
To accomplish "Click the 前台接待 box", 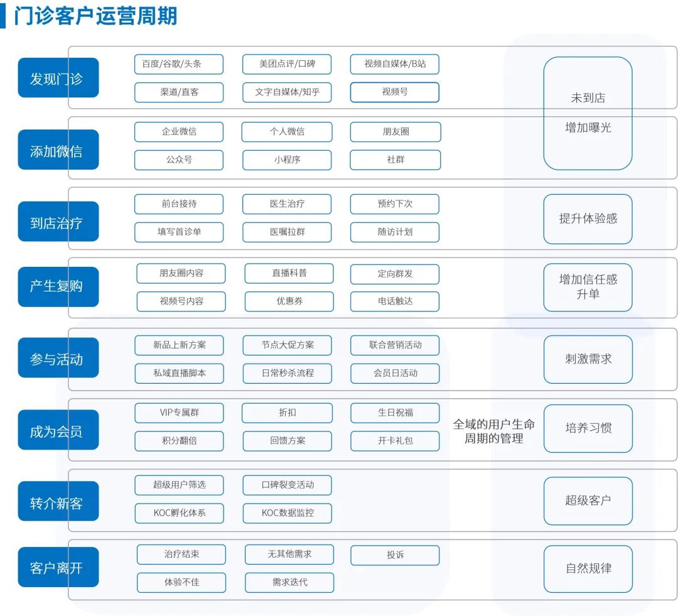I will (x=179, y=203).
